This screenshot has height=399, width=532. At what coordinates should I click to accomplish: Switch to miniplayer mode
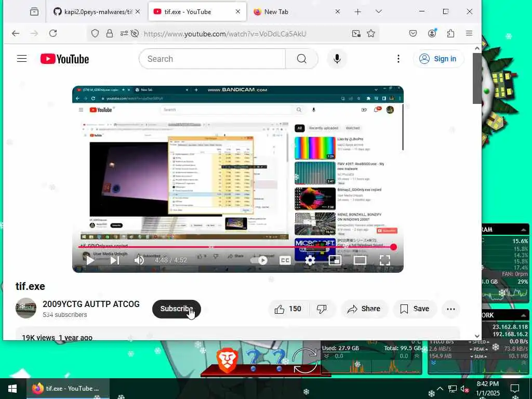[335, 261]
